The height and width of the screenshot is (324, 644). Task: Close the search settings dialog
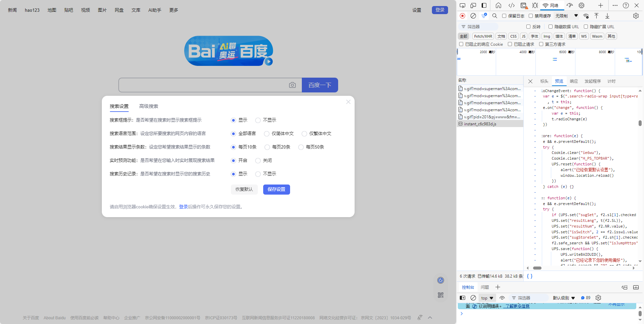click(x=348, y=102)
